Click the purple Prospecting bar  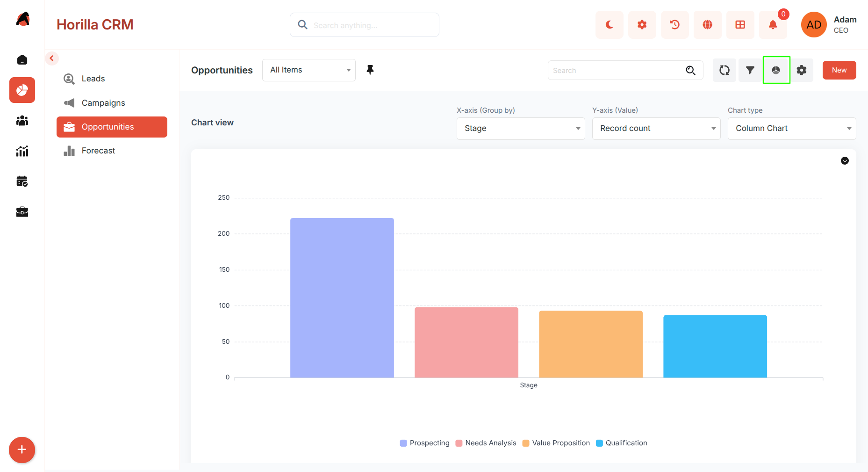[342, 298]
